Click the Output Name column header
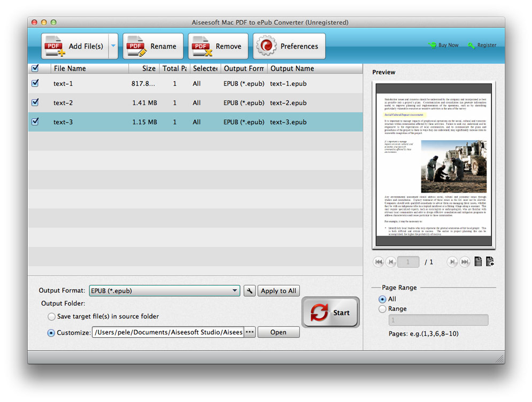The width and height of the screenshot is (532, 402). tap(315, 69)
